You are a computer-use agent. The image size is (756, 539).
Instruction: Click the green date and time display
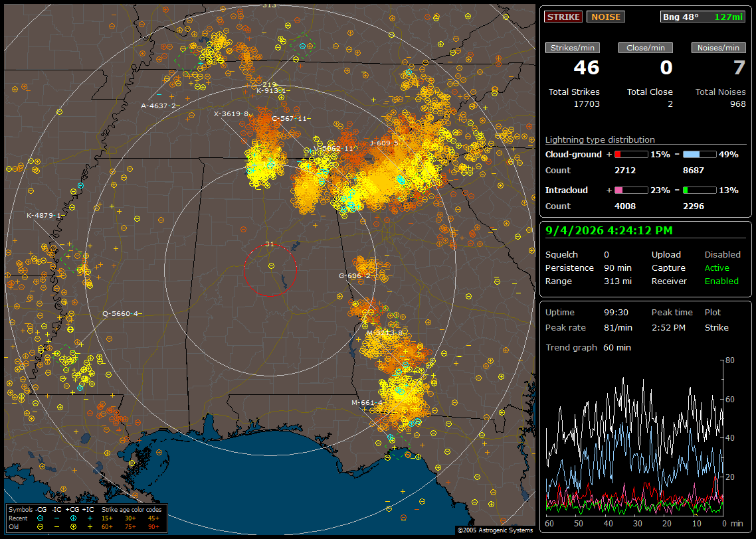pos(609,230)
